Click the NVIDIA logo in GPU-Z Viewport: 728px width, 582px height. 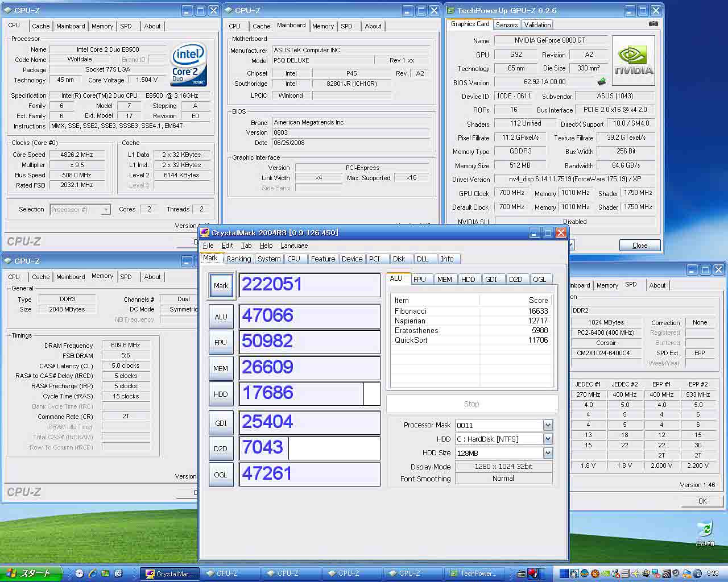pyautogui.click(x=634, y=61)
